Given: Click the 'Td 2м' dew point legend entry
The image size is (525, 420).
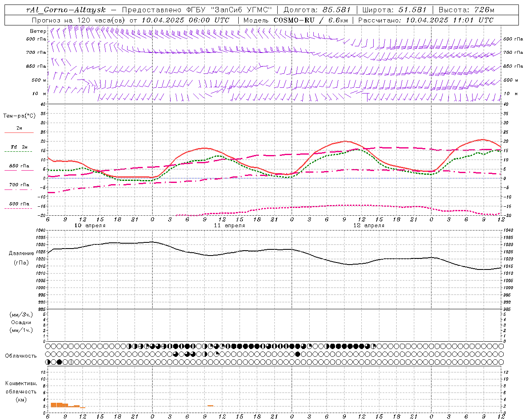Looking at the screenshot, I should click(19, 147).
